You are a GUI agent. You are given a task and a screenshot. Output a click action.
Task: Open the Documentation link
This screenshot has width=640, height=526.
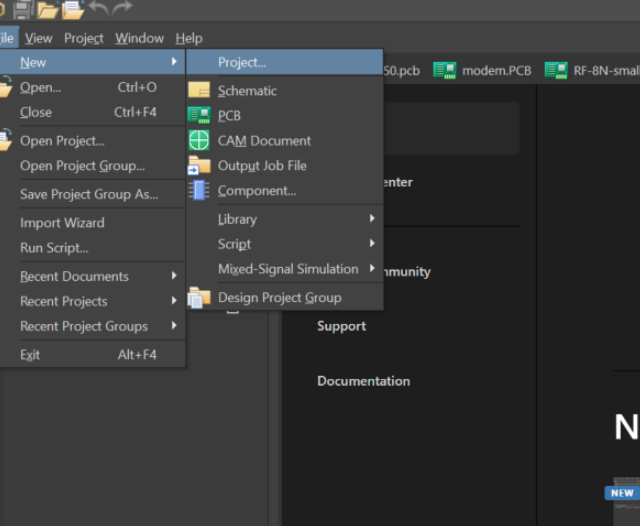coord(363,381)
